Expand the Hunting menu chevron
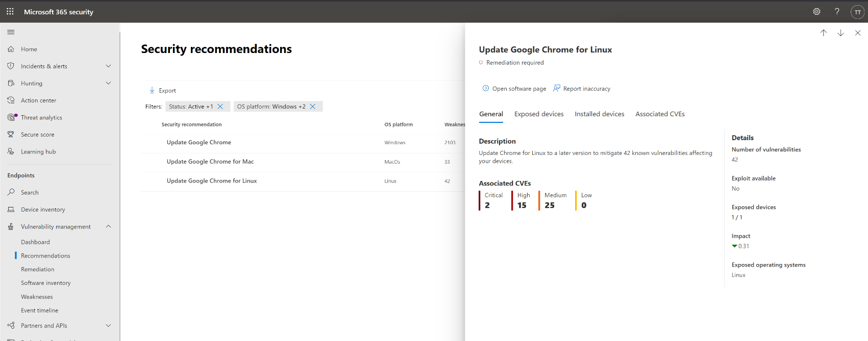This screenshot has height=341, width=868. pos(108,83)
